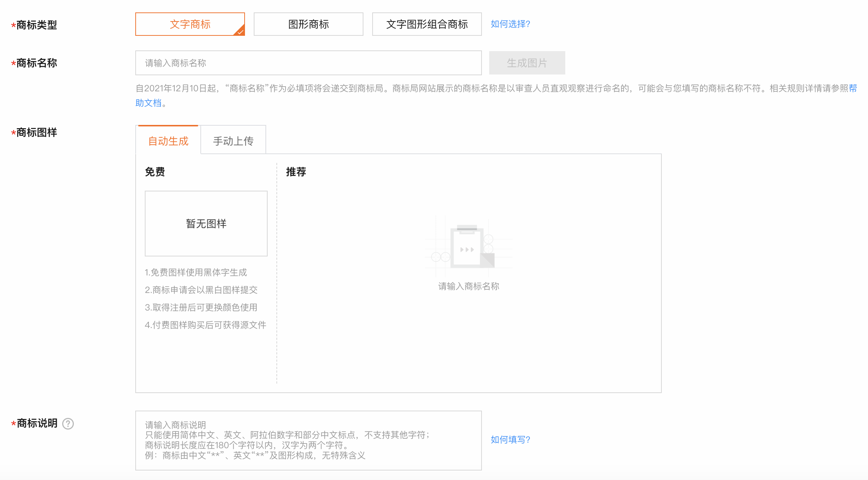
Task: Re-select the 文字商标 trademark type
Action: (190, 24)
